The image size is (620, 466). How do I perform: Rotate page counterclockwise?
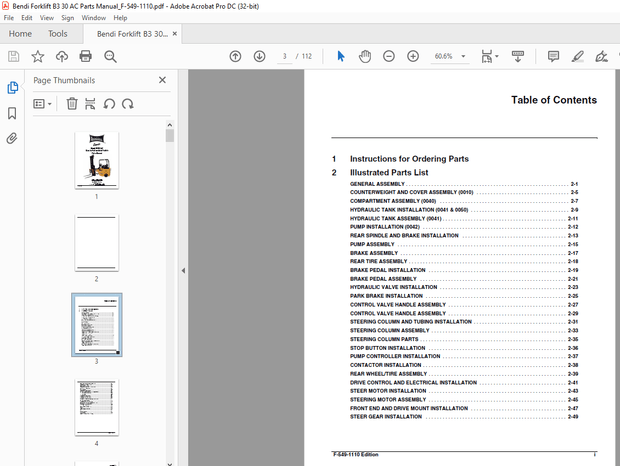109,104
